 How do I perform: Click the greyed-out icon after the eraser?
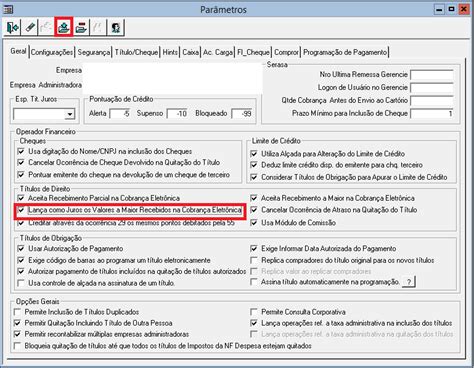click(46, 27)
